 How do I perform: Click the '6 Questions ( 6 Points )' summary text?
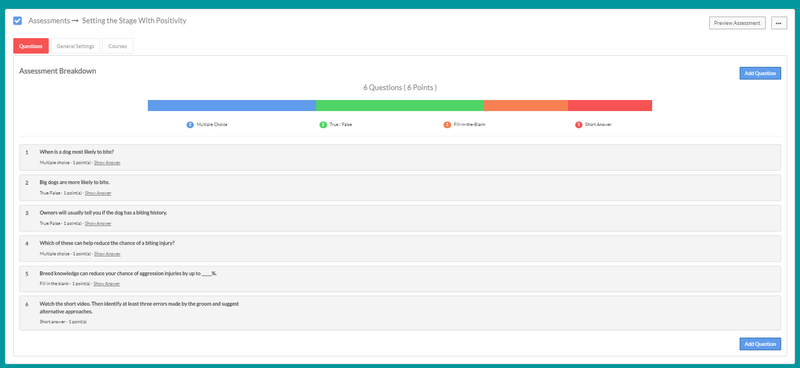pyautogui.click(x=400, y=88)
